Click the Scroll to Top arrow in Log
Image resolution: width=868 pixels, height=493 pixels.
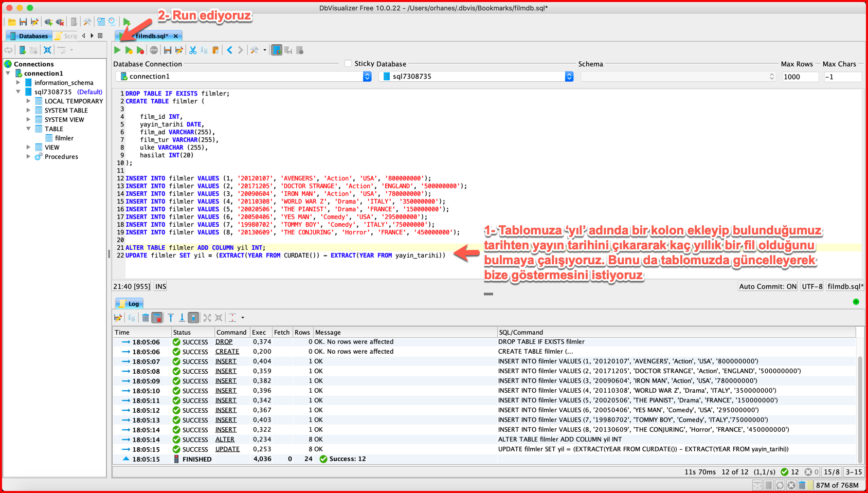coord(171,318)
